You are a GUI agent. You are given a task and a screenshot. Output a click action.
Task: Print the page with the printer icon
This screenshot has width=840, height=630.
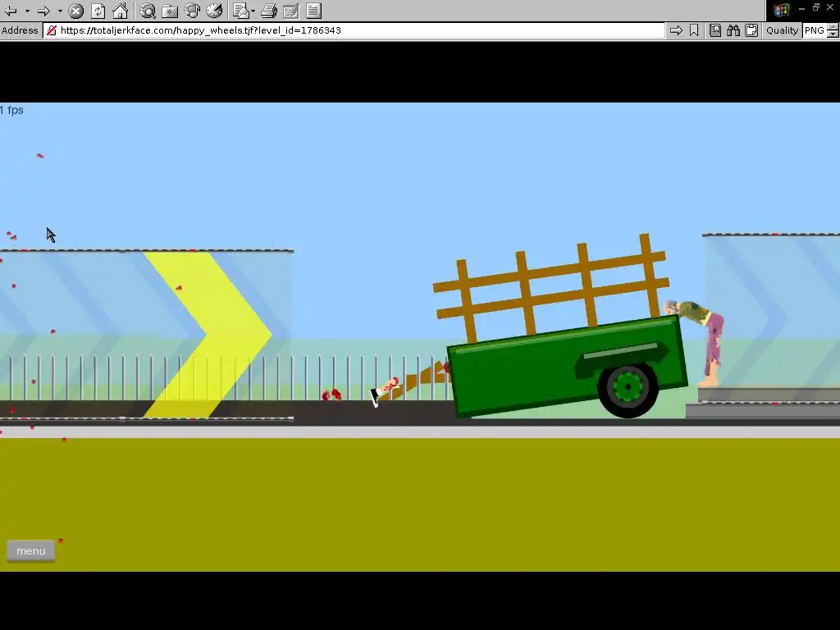coord(269,11)
